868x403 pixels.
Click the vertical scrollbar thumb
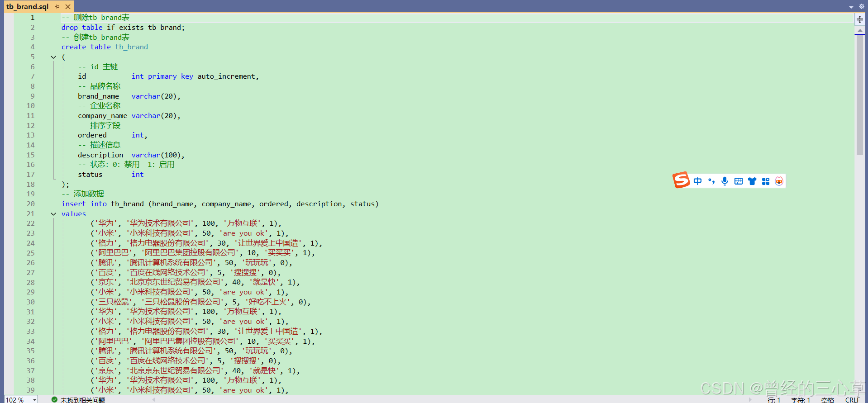860,95
